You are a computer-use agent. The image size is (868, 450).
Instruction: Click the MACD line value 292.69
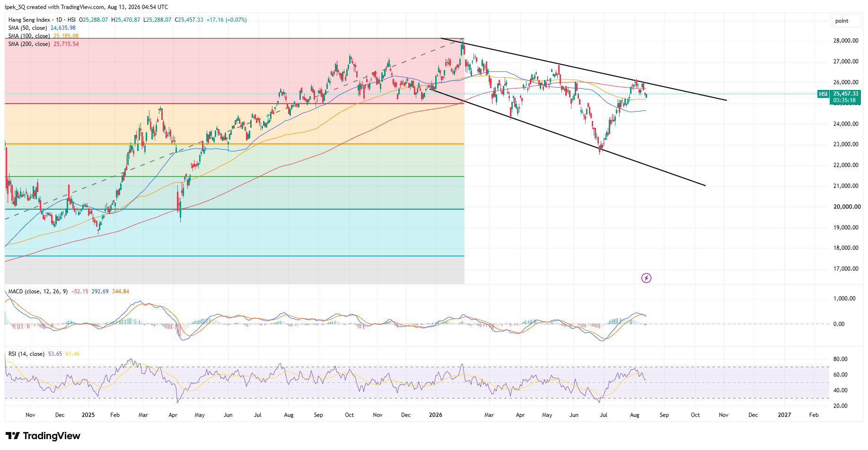(100, 291)
